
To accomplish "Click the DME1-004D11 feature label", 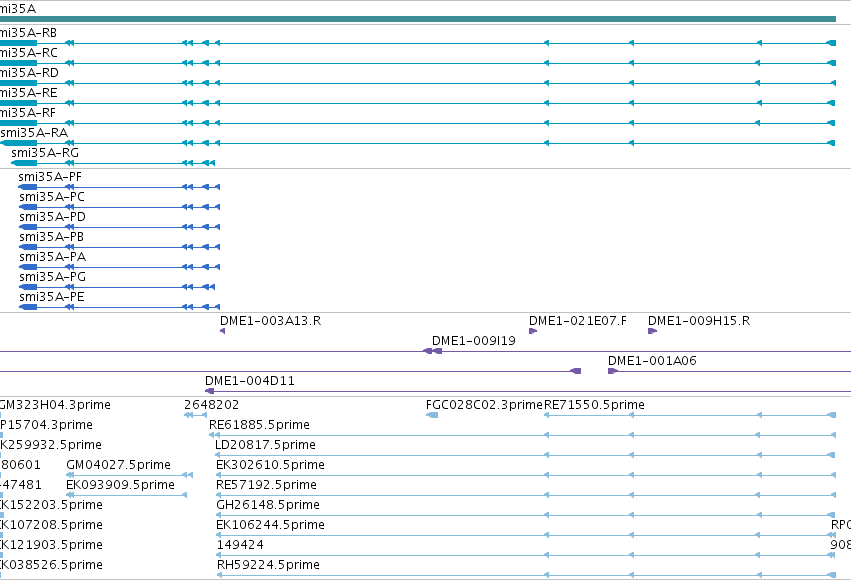I will pyautogui.click(x=250, y=381).
